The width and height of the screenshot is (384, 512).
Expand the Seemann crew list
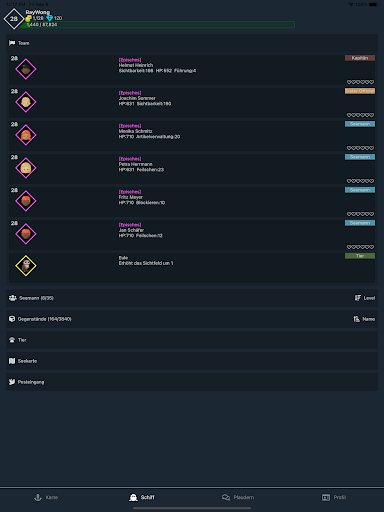[x=192, y=298]
